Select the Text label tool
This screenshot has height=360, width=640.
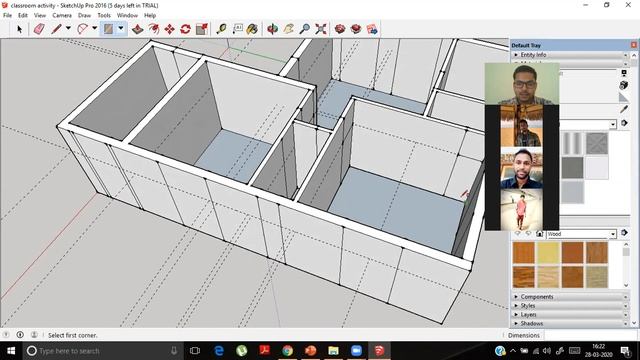pos(238,29)
